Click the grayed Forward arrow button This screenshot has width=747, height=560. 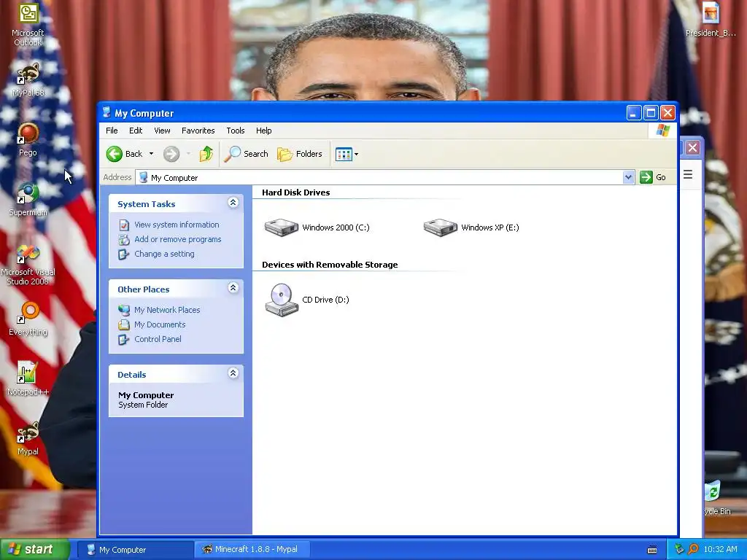pos(171,154)
